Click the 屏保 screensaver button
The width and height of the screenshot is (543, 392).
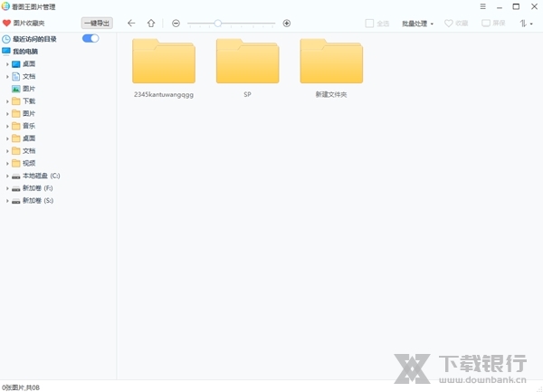coord(493,24)
